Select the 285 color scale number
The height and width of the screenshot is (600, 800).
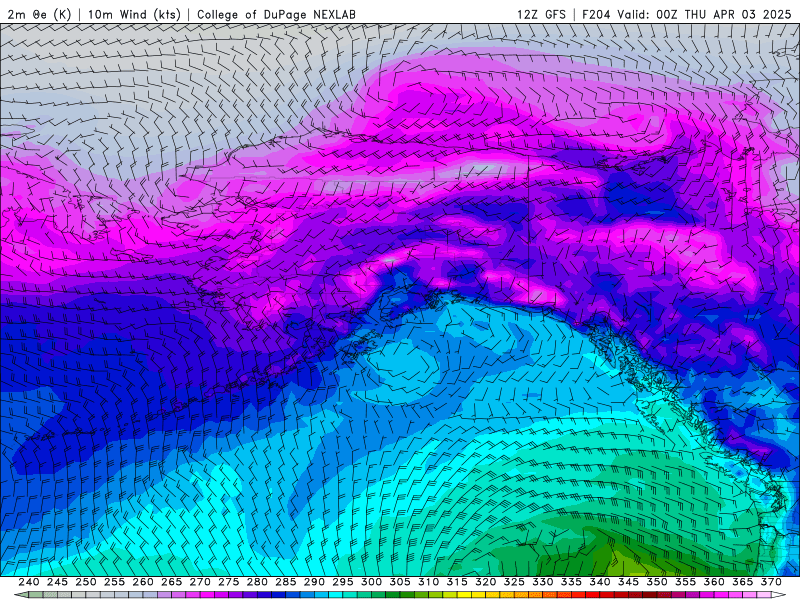tap(286, 582)
